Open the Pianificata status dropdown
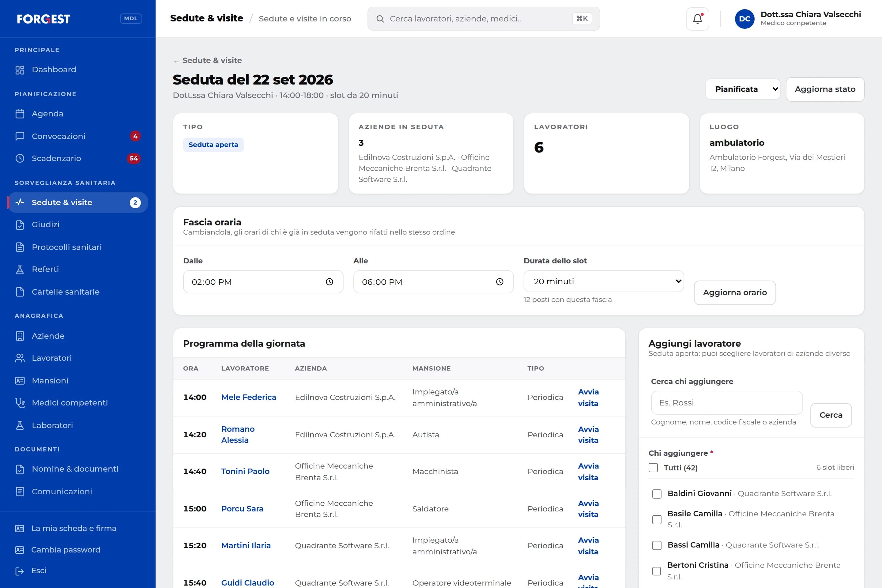The height and width of the screenshot is (588, 882). 742,89
